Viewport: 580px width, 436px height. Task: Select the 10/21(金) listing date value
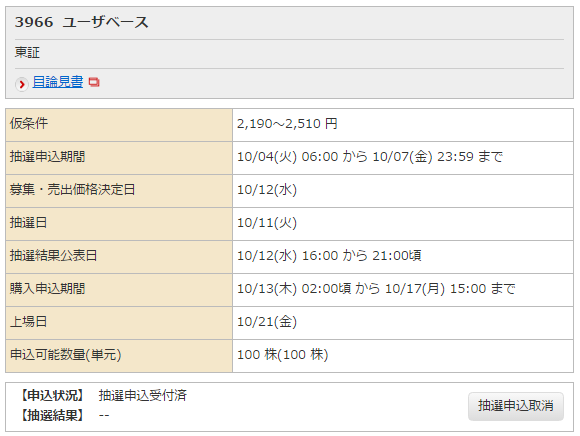pos(267,321)
